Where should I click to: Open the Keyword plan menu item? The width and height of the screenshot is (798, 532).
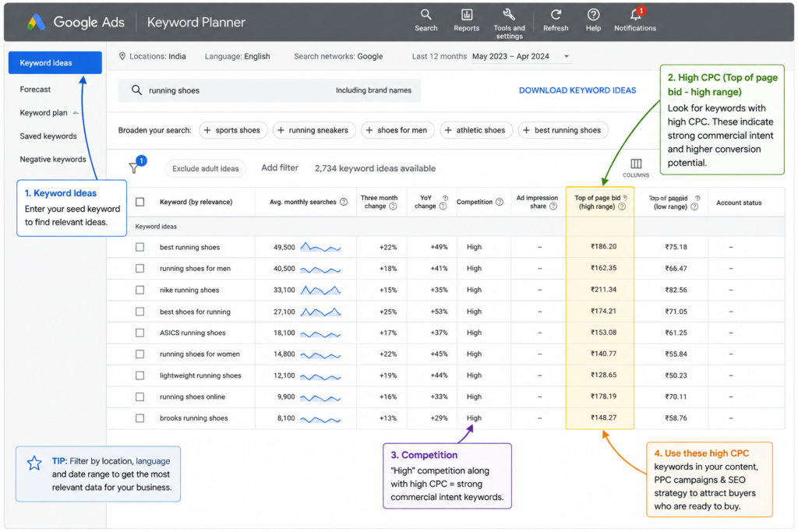(44, 113)
